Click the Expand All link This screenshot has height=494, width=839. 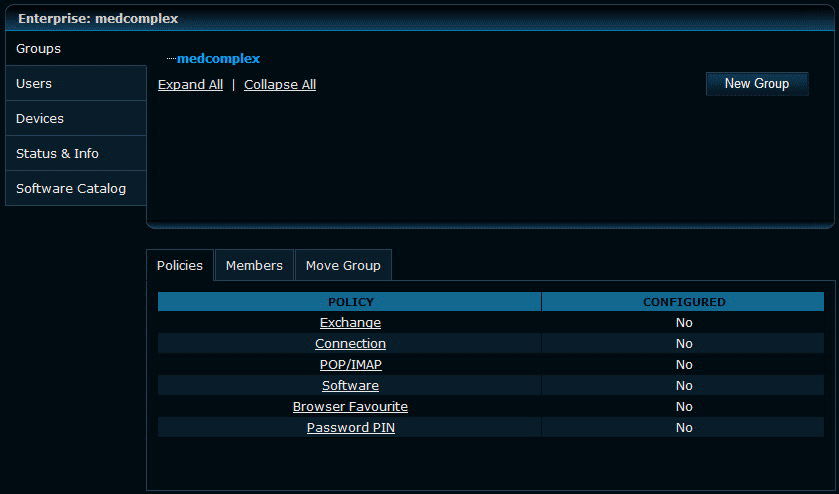click(190, 85)
